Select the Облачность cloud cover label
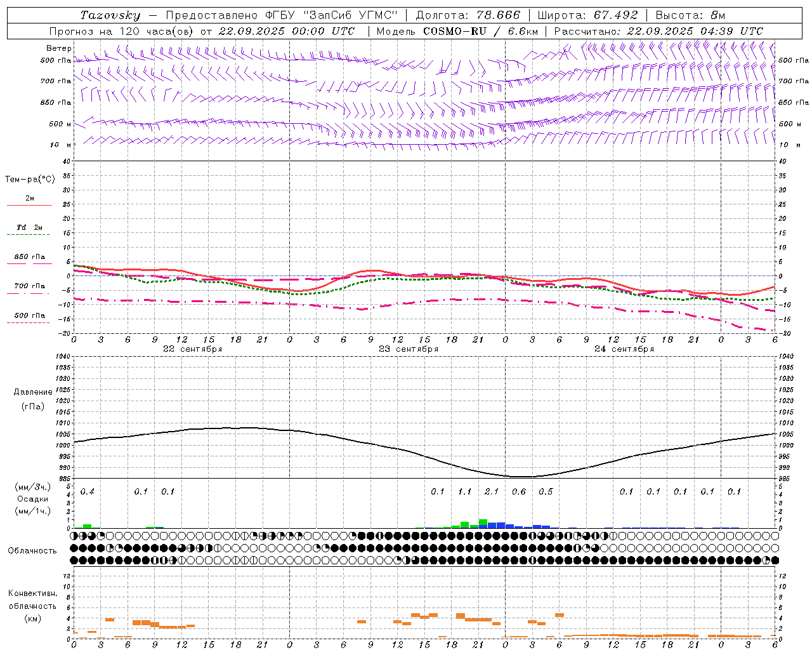This screenshot has width=812, height=650. [x=32, y=551]
